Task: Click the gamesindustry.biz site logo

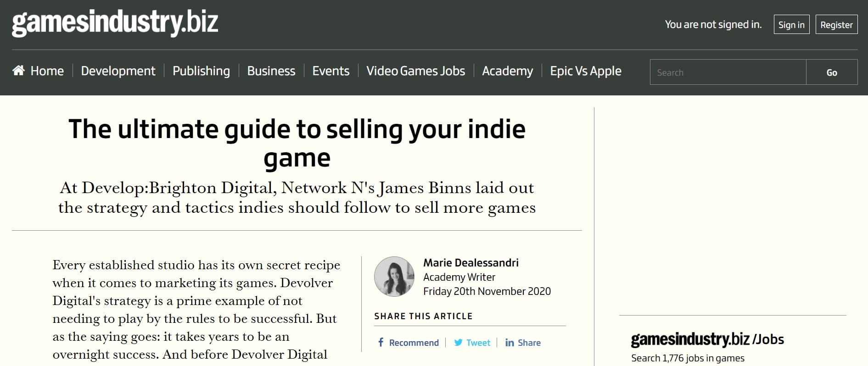Action: 115,23
